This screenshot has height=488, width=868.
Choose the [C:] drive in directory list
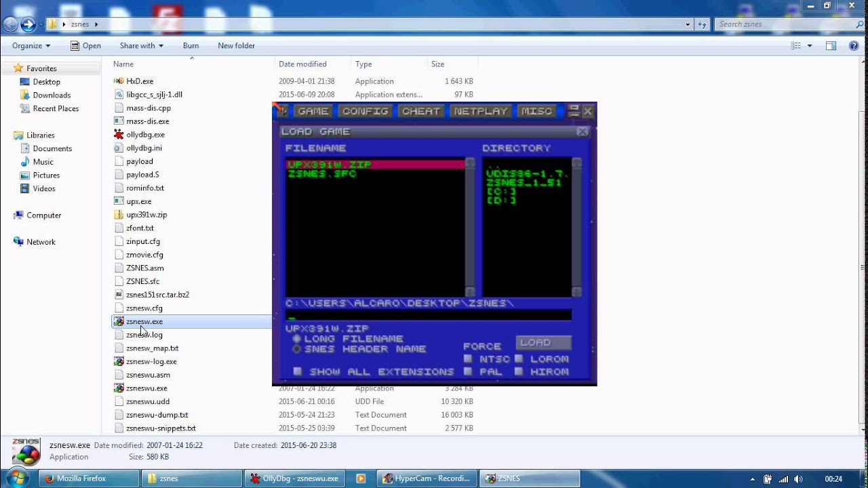point(502,192)
